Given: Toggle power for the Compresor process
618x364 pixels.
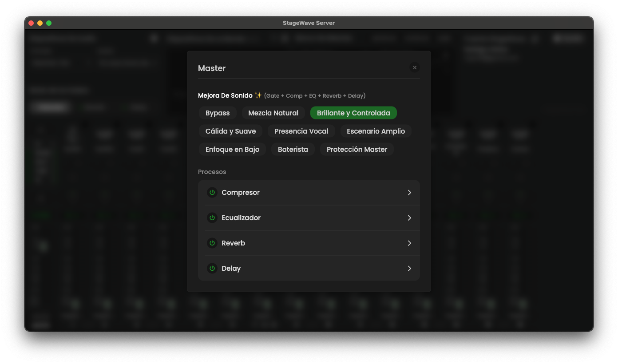Looking at the screenshot, I should [x=212, y=192].
